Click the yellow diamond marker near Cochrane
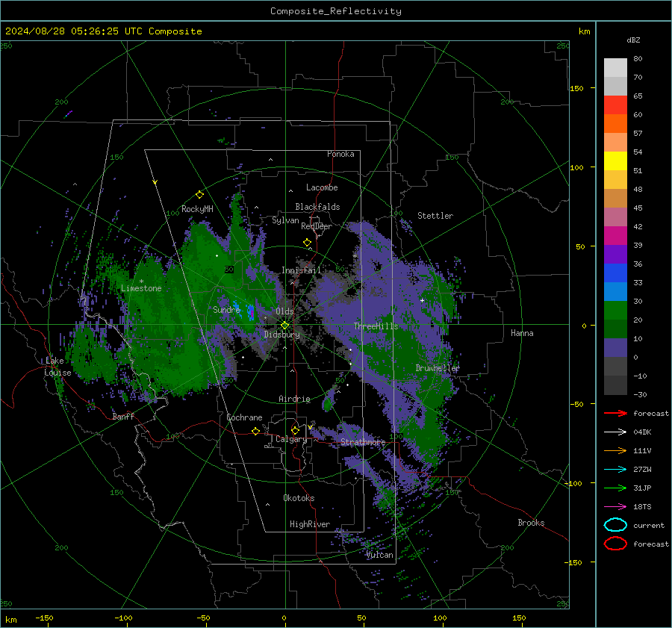This screenshot has height=628, width=672. pyautogui.click(x=255, y=431)
